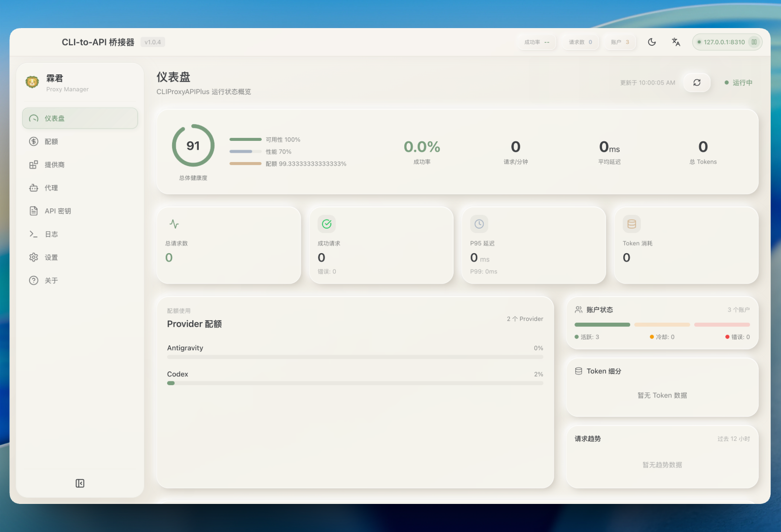
Task: Click the 请求数 header stat chip
Action: (x=580, y=42)
